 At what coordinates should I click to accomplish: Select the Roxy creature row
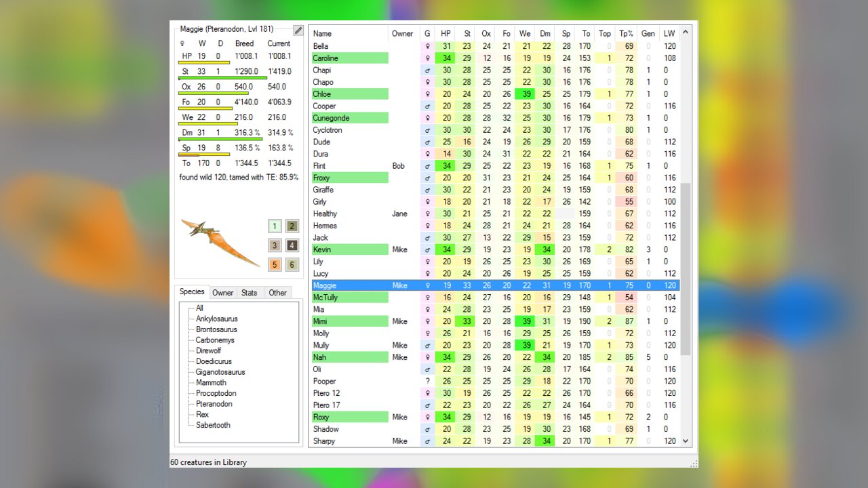(494, 417)
